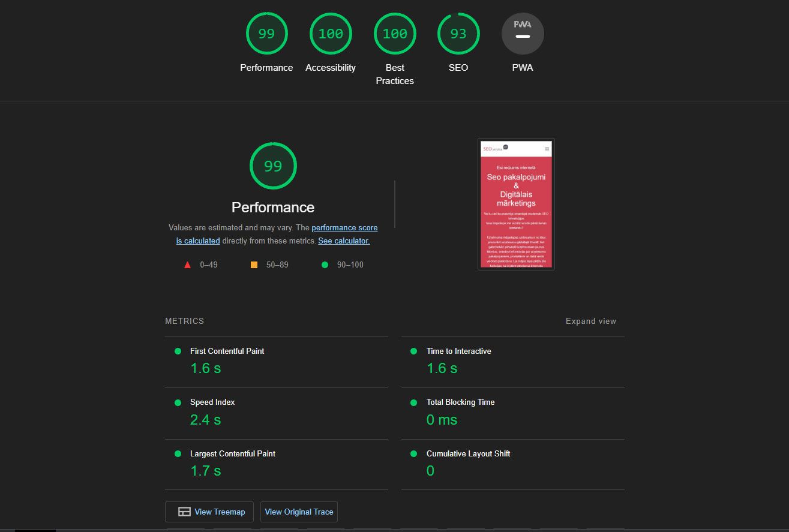This screenshot has width=789, height=532.
Task: Expand the Time to Interactive metric
Action: click(458, 351)
